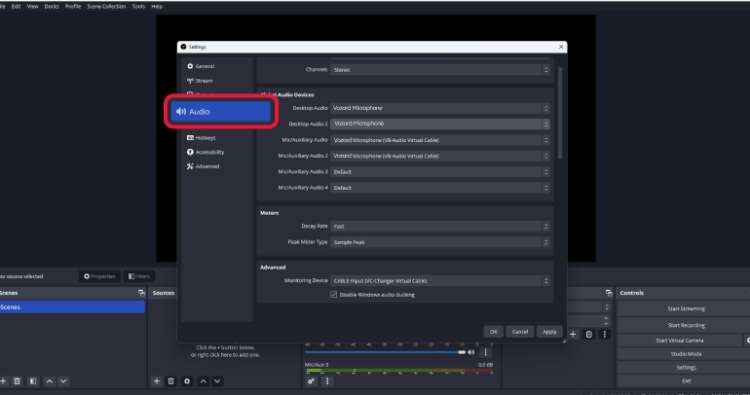Open the Mic/Auxiliary Audio dropdown
Image resolution: width=750 pixels, height=395 pixels.
tap(440, 140)
